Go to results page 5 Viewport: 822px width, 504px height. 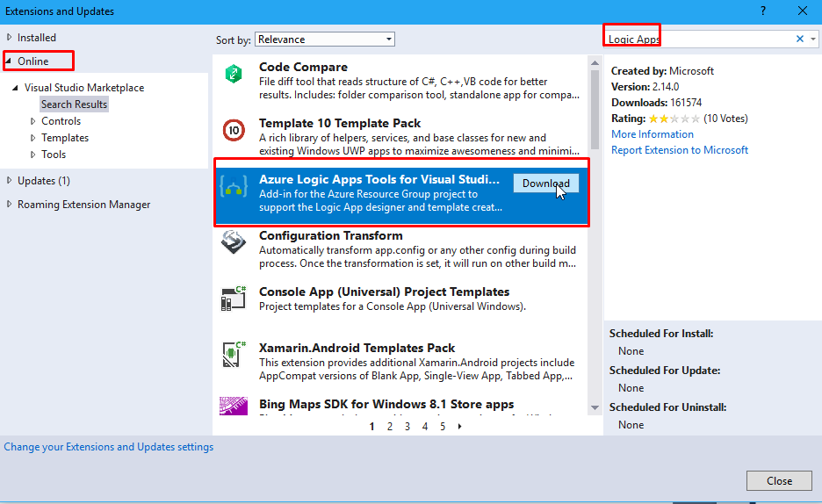[x=443, y=427]
